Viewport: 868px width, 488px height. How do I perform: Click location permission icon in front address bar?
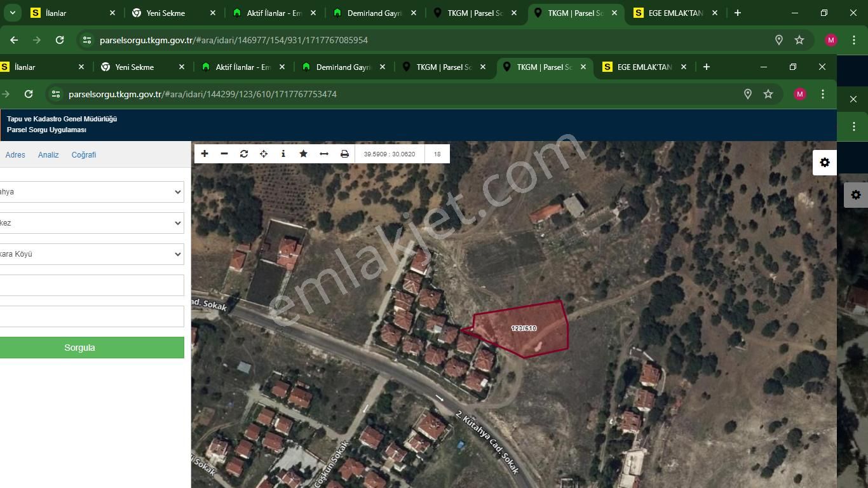tap(748, 94)
